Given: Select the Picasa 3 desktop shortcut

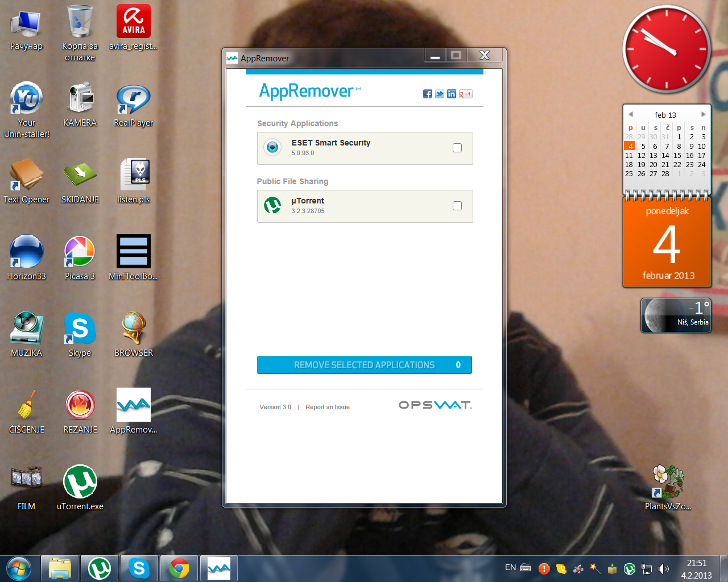Looking at the screenshot, I should 80,258.
